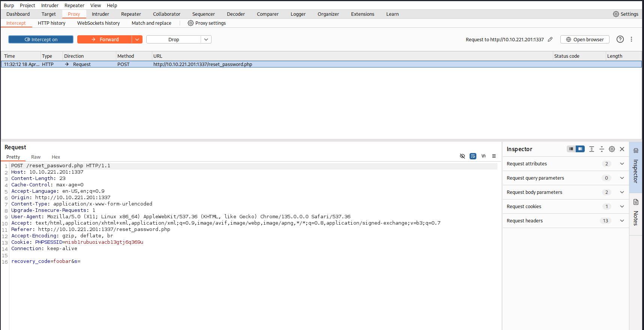Open Inspector settings gear
644x330 pixels.
click(x=612, y=149)
